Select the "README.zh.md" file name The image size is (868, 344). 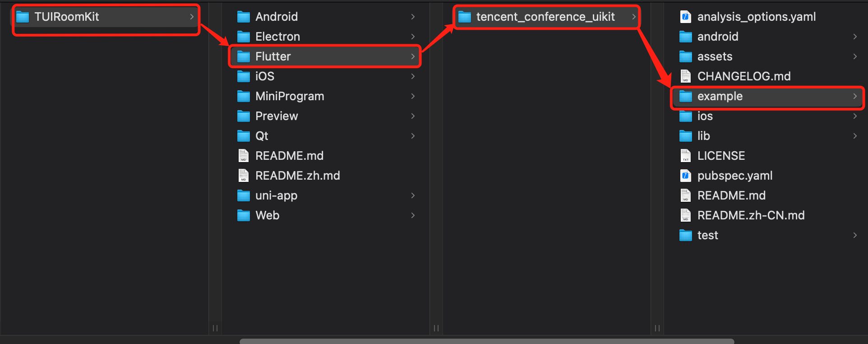tap(298, 176)
